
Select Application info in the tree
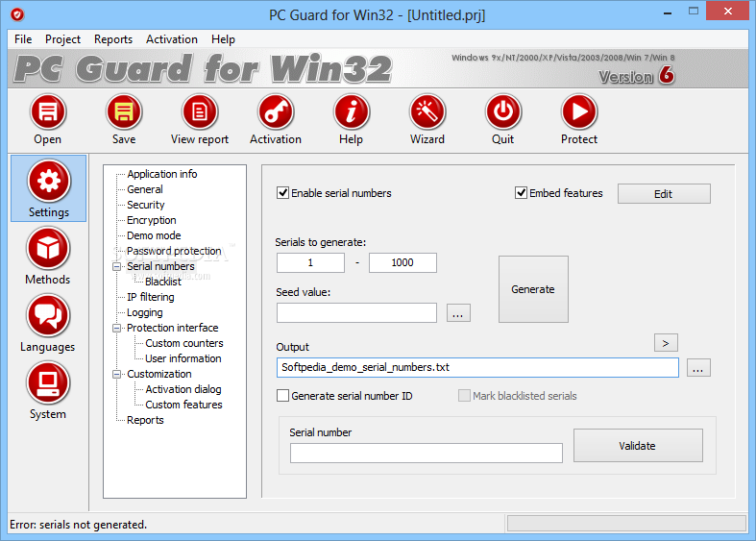coord(162,174)
